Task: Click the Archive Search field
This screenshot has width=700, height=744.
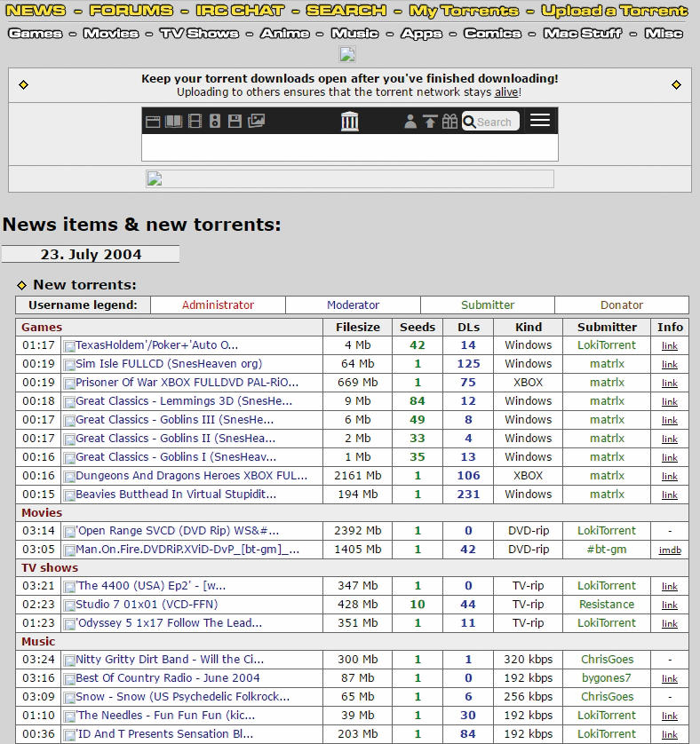Action: [490, 122]
